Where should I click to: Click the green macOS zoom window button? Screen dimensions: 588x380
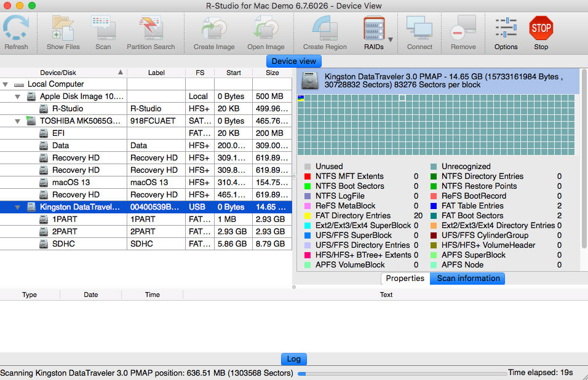[x=32, y=6]
